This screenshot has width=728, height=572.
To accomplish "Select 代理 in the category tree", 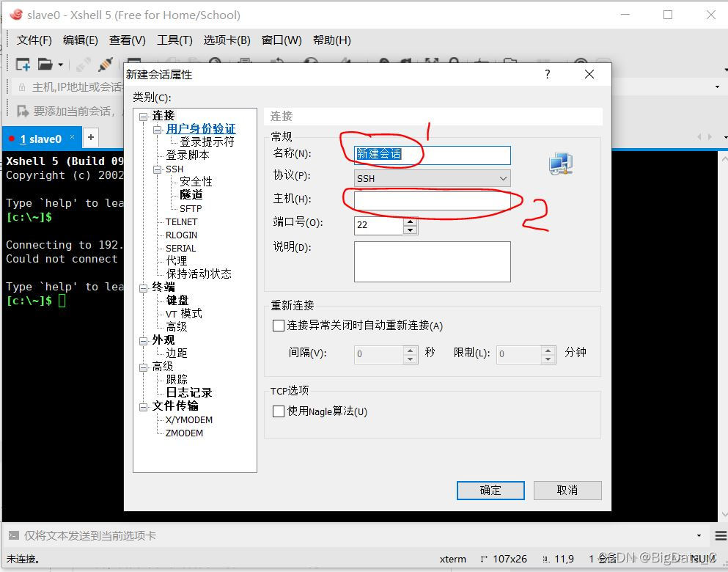I will pos(177,260).
